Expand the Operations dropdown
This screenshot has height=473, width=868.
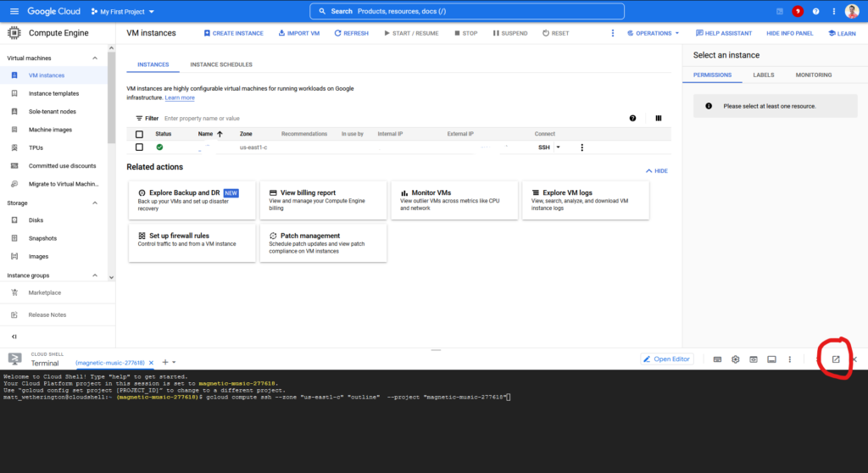click(x=654, y=33)
